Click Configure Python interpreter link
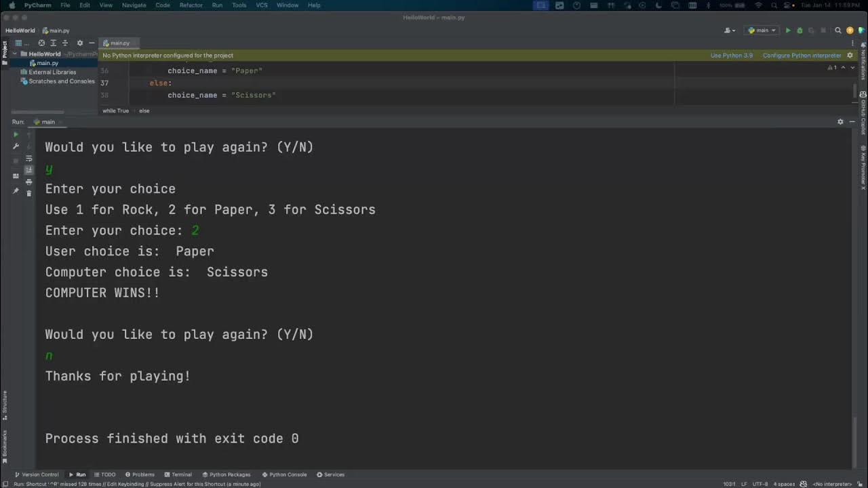The width and height of the screenshot is (868, 488). pyautogui.click(x=802, y=56)
